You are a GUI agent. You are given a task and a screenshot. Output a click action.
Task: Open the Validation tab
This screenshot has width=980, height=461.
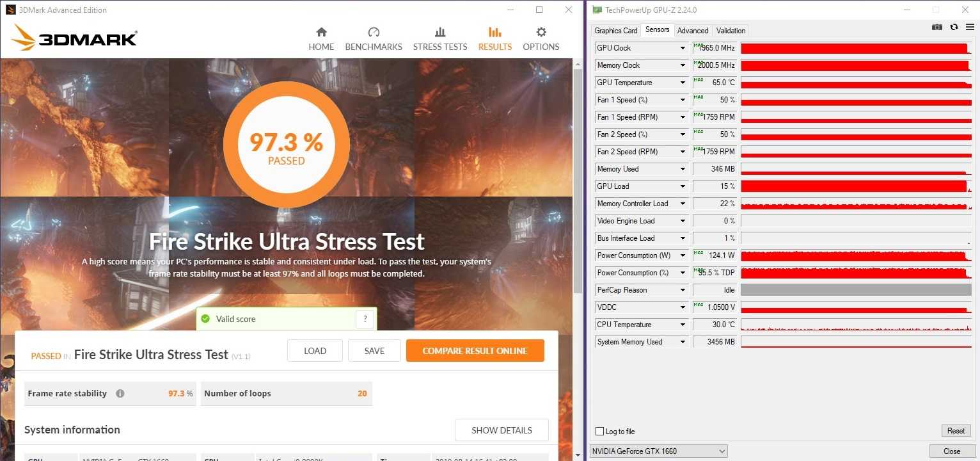pyautogui.click(x=731, y=31)
